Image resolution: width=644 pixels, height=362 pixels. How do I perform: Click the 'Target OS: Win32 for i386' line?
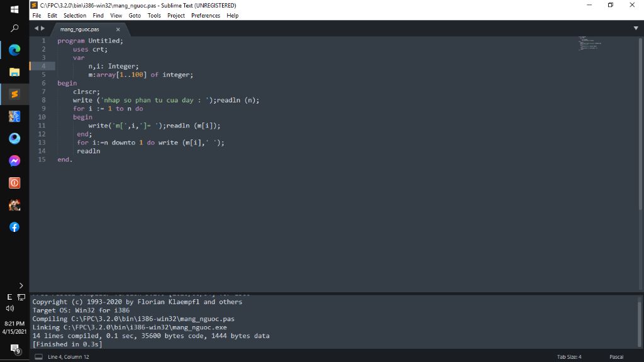pyautogui.click(x=81, y=310)
